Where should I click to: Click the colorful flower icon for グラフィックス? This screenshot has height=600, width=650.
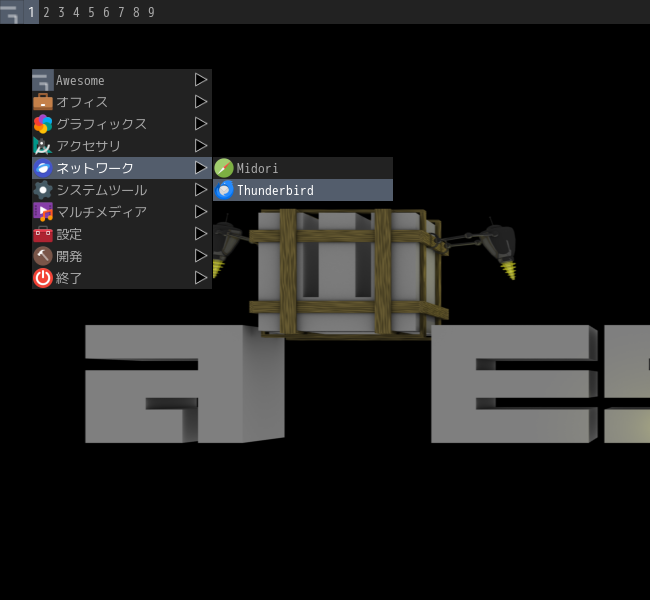[x=43, y=124]
